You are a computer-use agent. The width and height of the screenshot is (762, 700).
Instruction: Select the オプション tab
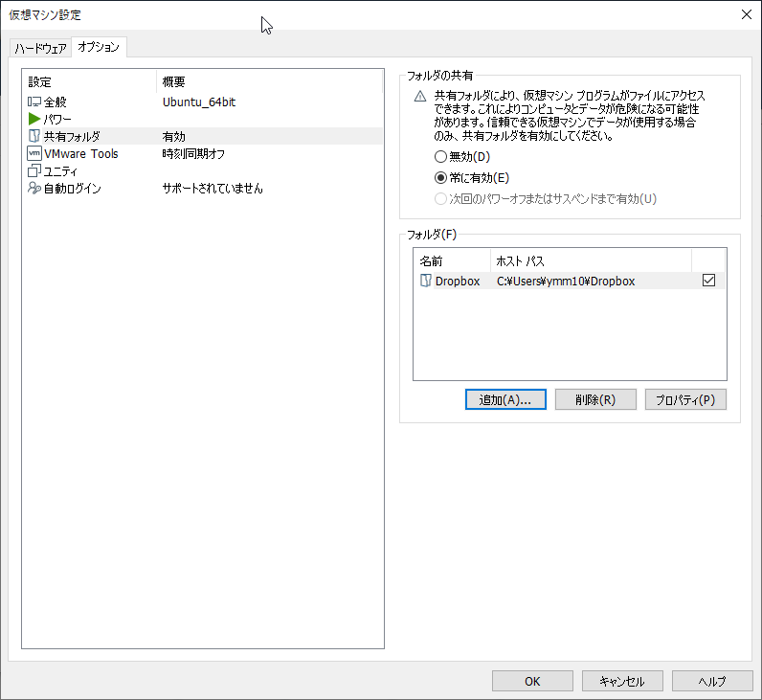click(99, 47)
